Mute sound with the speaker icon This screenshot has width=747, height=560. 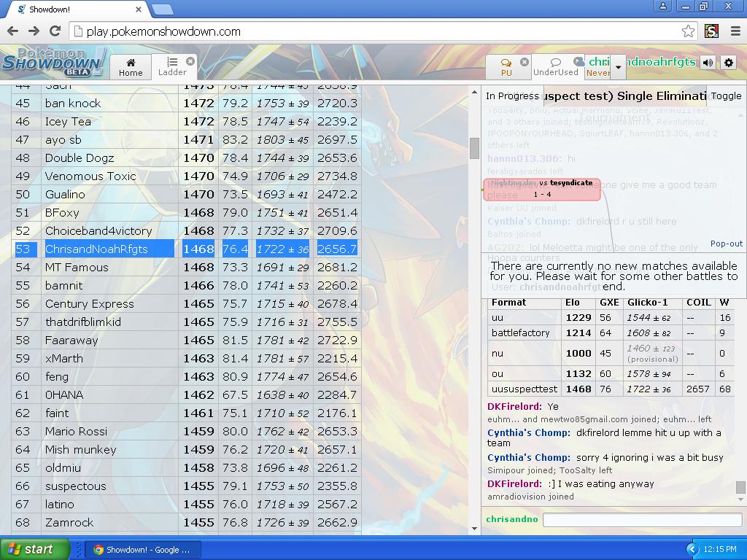point(708,63)
